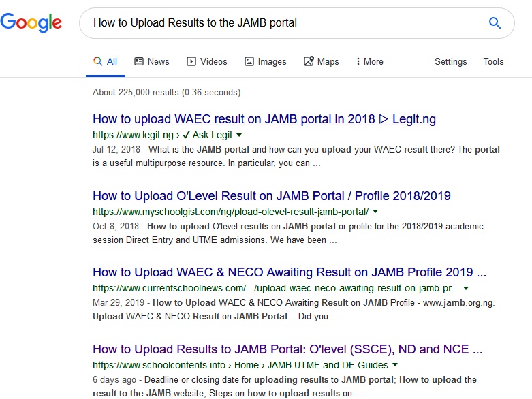Click the three-dot More icon
This screenshot has width=532, height=399.
[x=358, y=61]
